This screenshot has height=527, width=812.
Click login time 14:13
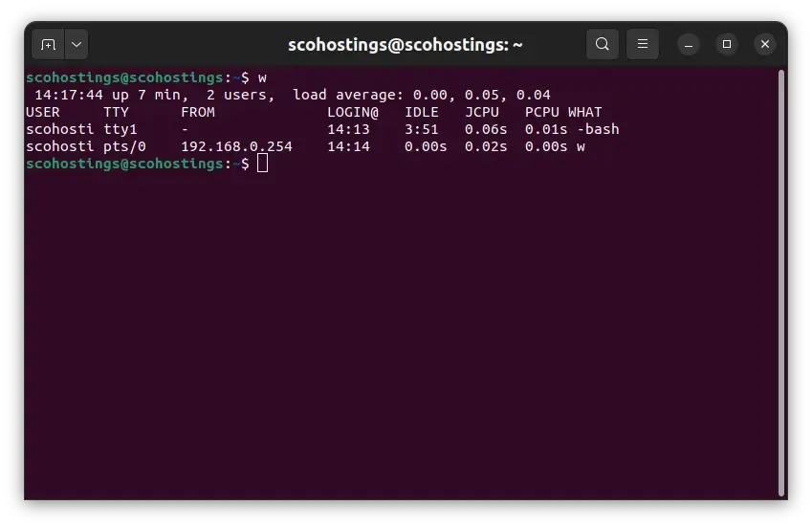click(348, 129)
